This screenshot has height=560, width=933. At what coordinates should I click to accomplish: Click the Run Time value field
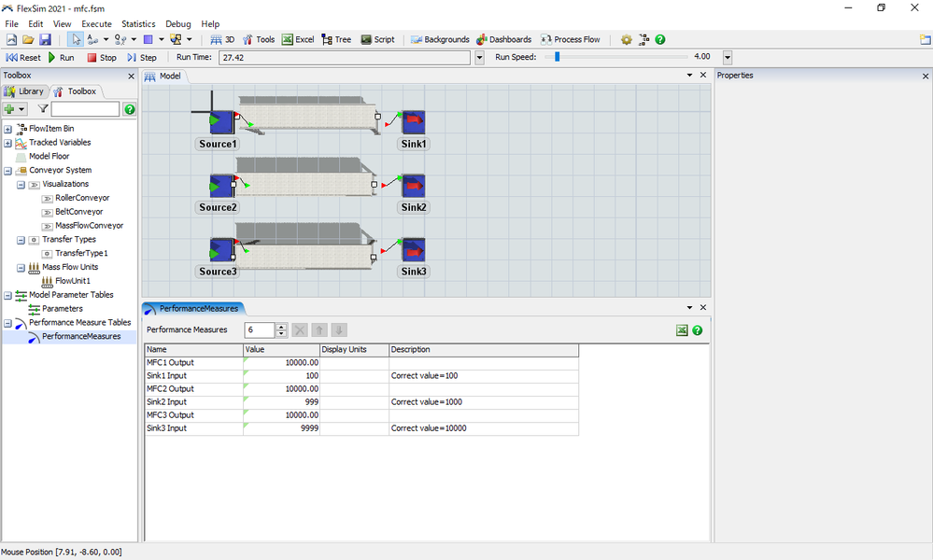(x=345, y=58)
